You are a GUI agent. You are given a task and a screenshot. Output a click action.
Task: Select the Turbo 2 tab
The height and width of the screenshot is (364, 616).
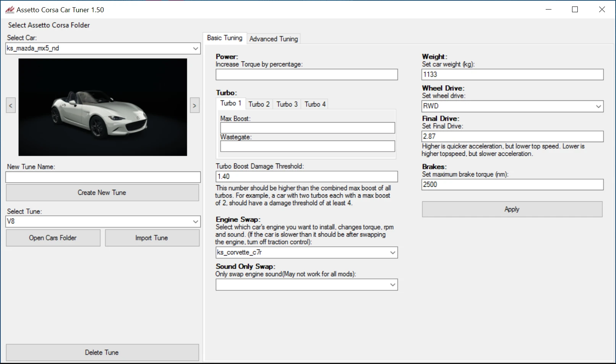(x=259, y=104)
